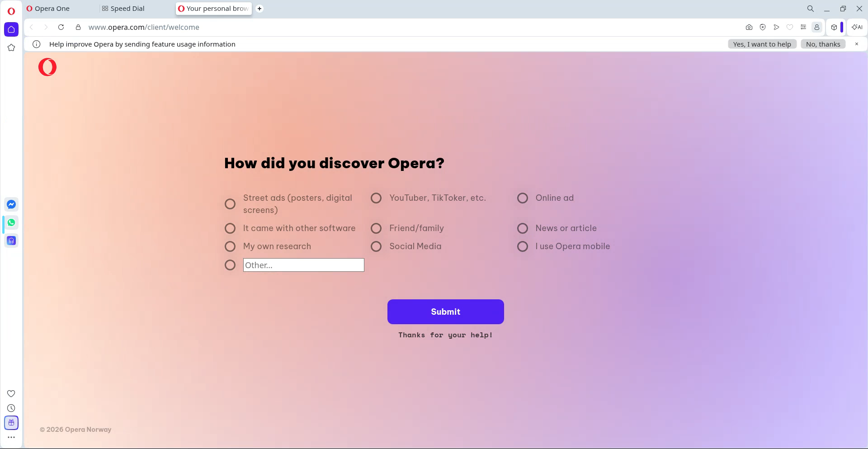868x449 pixels.
Task: Select 'Social Media' radio option
Action: click(x=376, y=246)
